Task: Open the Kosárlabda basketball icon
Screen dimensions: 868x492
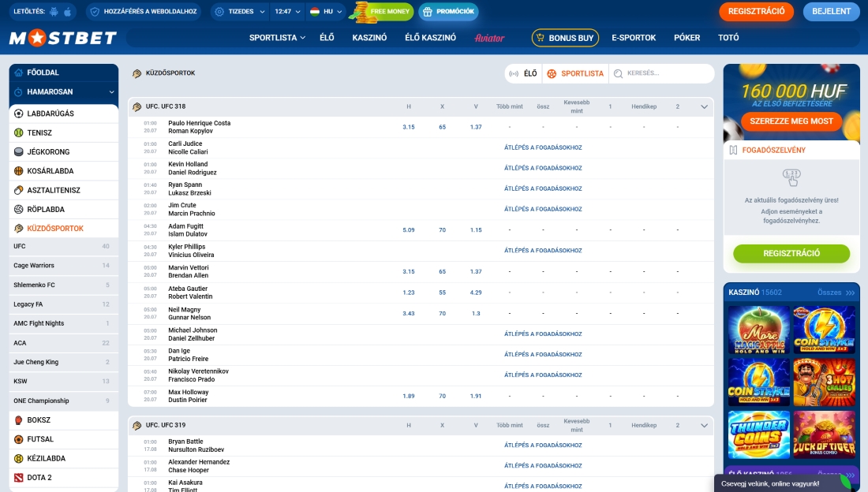Action: coord(18,171)
